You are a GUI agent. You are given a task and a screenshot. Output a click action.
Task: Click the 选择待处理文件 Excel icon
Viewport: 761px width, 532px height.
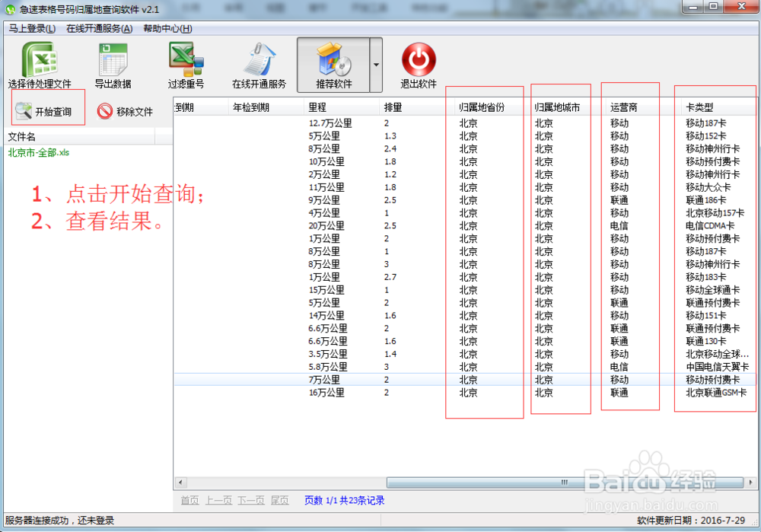coord(40,59)
